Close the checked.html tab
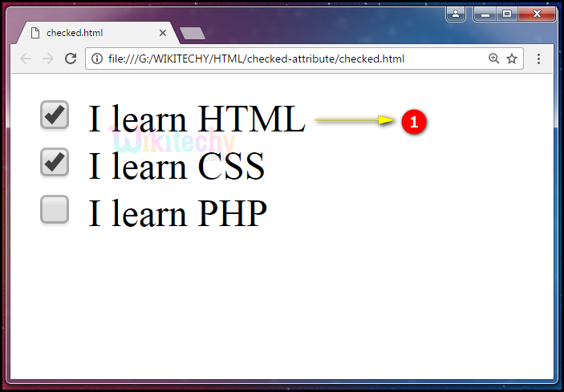 tap(163, 33)
